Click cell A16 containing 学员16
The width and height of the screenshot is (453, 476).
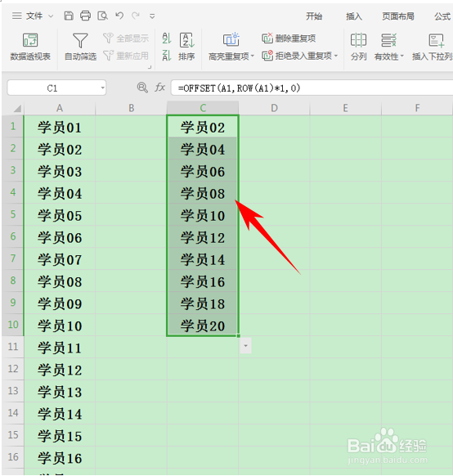point(60,457)
